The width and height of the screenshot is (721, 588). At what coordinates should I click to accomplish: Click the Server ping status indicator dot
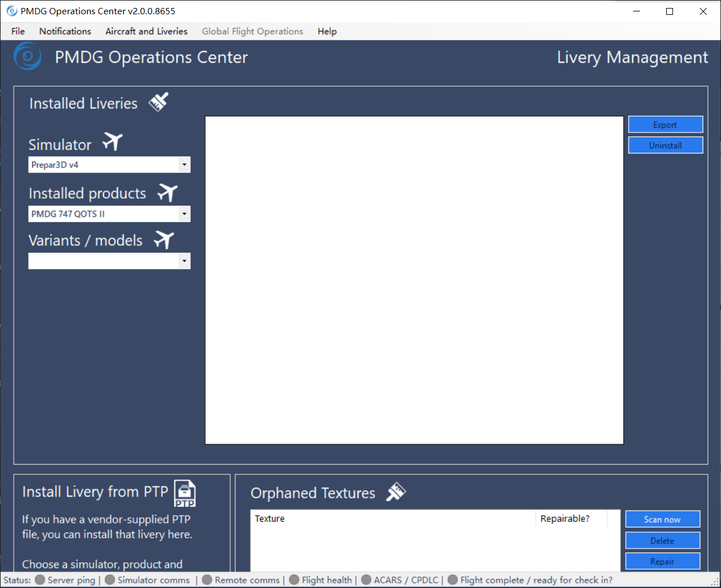pos(40,579)
